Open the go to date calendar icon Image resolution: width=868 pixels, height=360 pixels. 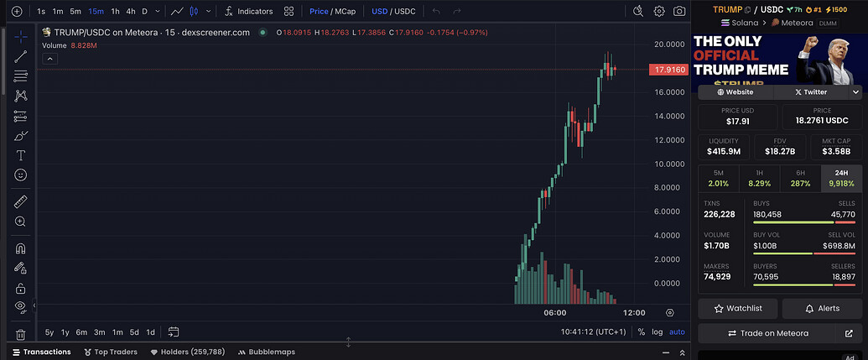click(174, 332)
